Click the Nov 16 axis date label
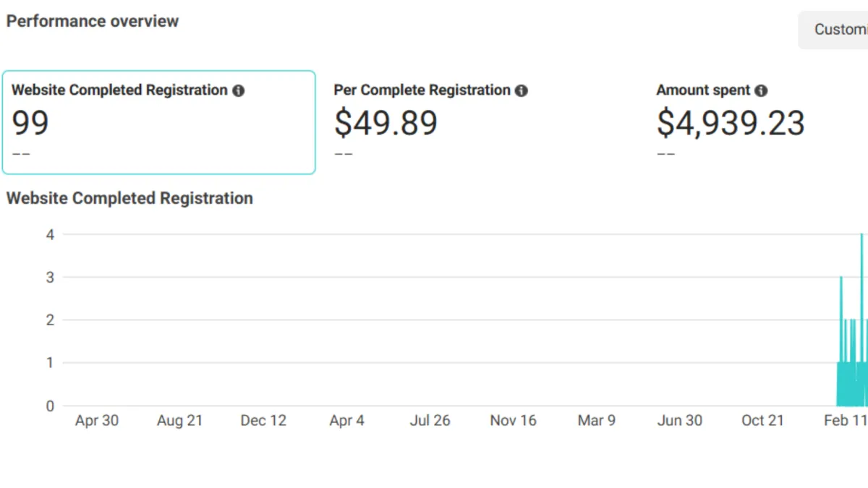Viewport: 868px width, 488px height. click(513, 421)
